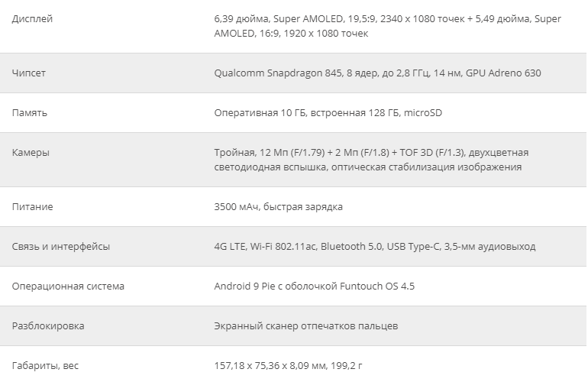Viewport: 588px width, 382px height.
Task: Select the 157,18 x 75,36 dimensions value
Action: [289, 365]
